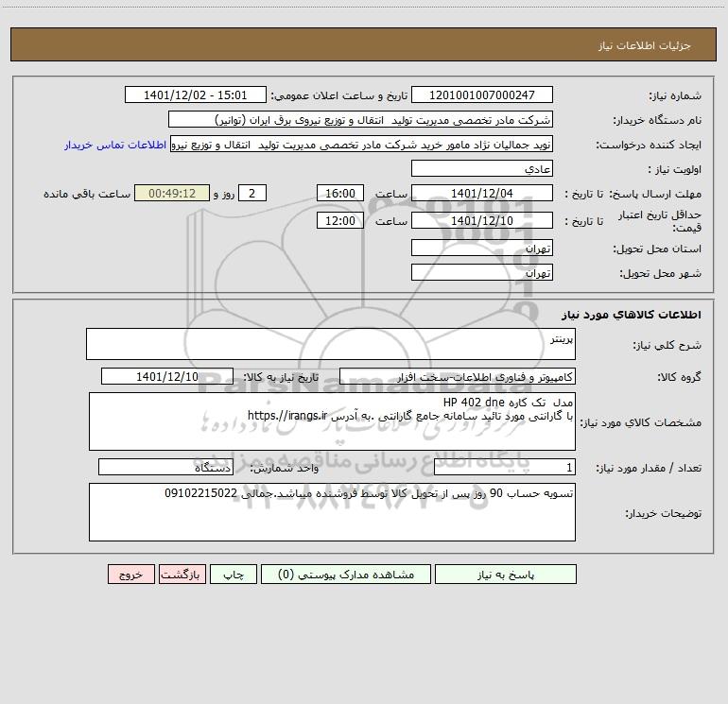Click goods group field کامپیوتر و فناوری اطلاعات
The width and height of the screenshot is (728, 704).
pyautogui.click(x=458, y=376)
